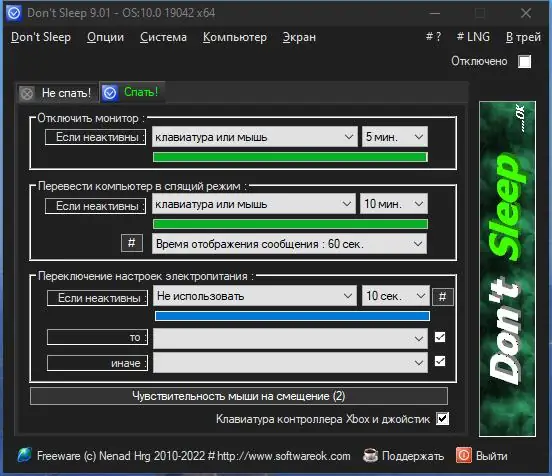Image resolution: width=552 pixels, height=476 pixels.
Task: Toggle checkbox beside the 'иначе' dropdown
Action: pos(440,361)
